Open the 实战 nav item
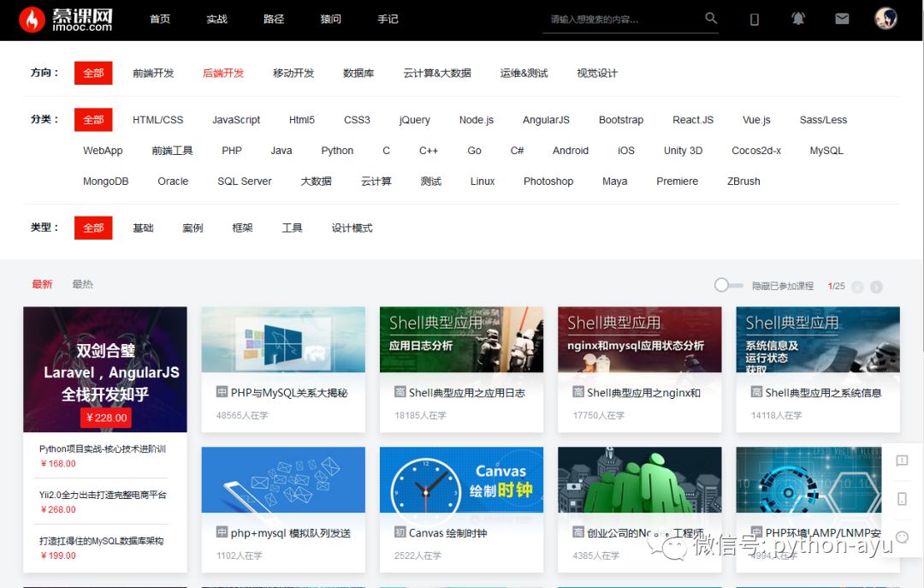Viewport: 924px width, 588px height. [216, 19]
